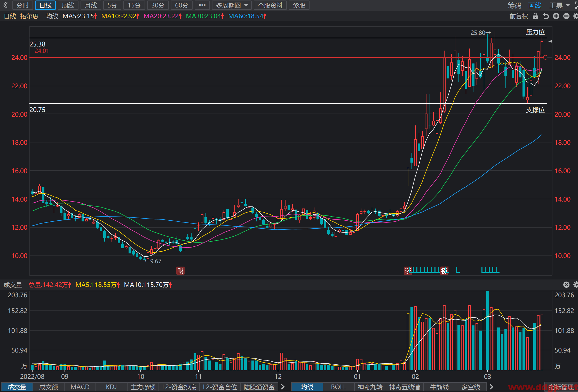Open chart settings gear icon at top right
This screenshot has height=392, width=578.
[x=576, y=16]
